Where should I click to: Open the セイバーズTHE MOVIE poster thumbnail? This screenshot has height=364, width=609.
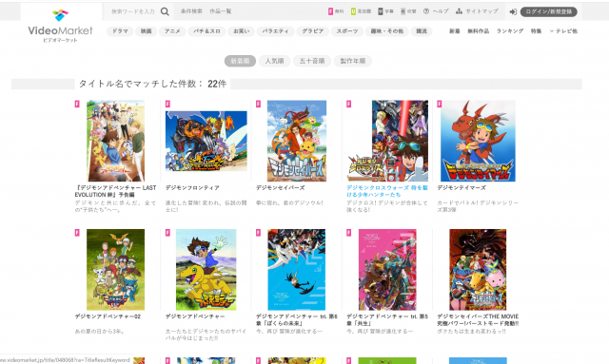(x=478, y=270)
